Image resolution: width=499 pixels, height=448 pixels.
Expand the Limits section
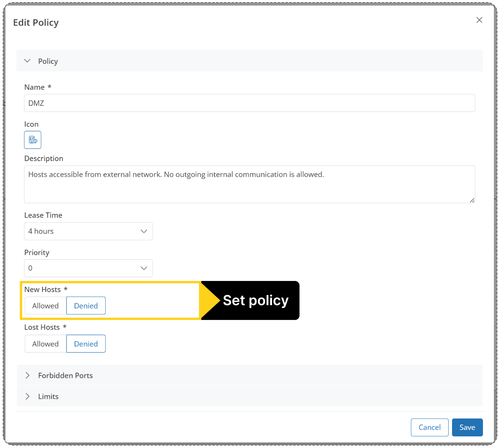[x=28, y=396]
